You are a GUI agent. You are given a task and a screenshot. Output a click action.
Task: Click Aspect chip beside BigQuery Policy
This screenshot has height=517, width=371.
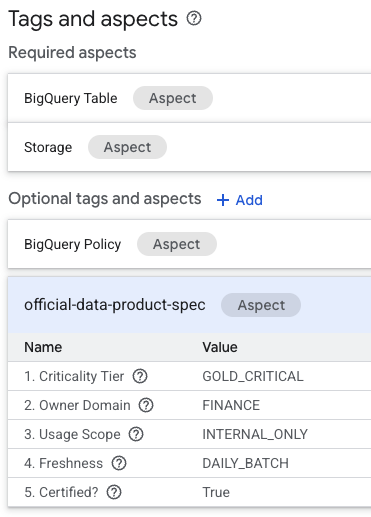point(177,244)
